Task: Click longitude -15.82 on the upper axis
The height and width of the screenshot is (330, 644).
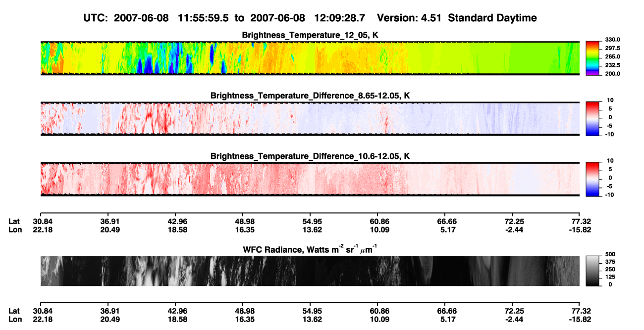Action: (580, 230)
